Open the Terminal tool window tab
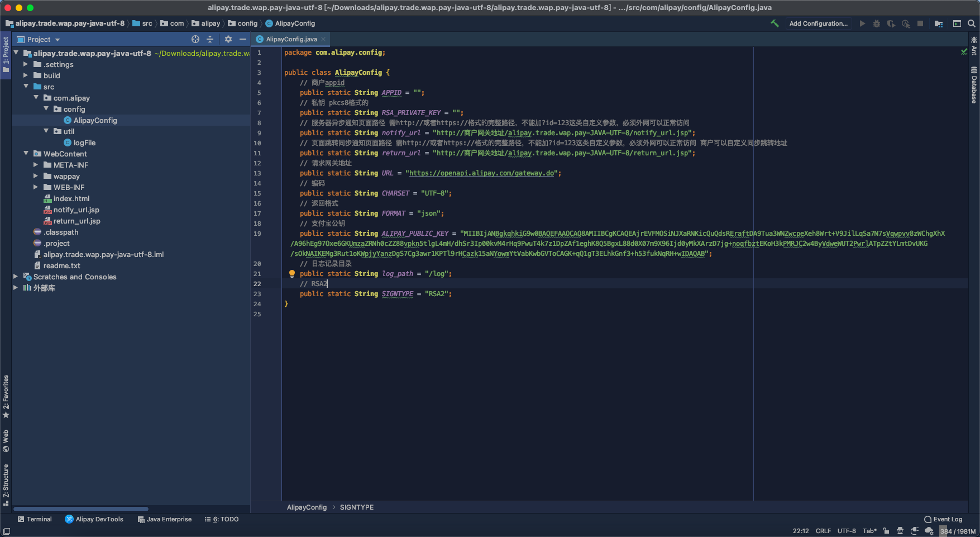The image size is (980, 537). [35, 519]
